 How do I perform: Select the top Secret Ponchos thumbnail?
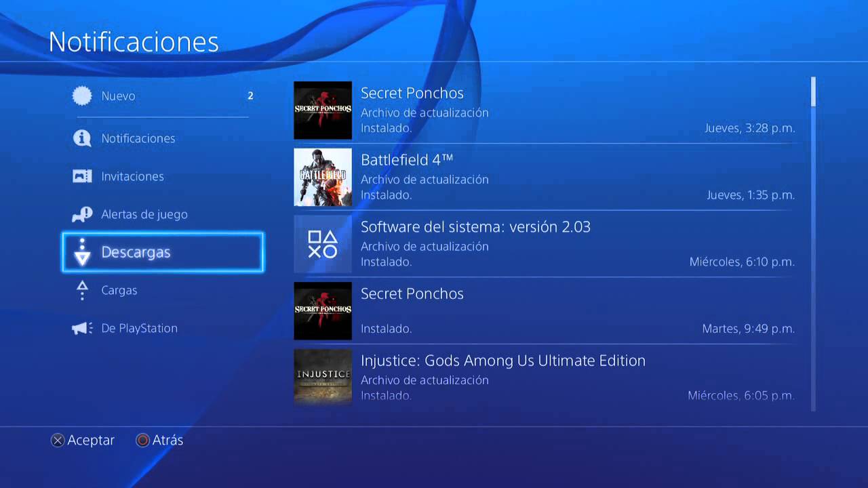(323, 110)
